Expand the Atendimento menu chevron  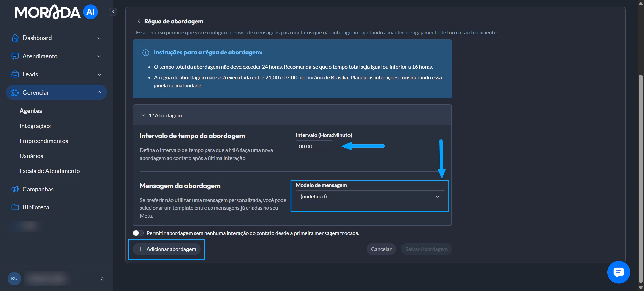point(99,56)
